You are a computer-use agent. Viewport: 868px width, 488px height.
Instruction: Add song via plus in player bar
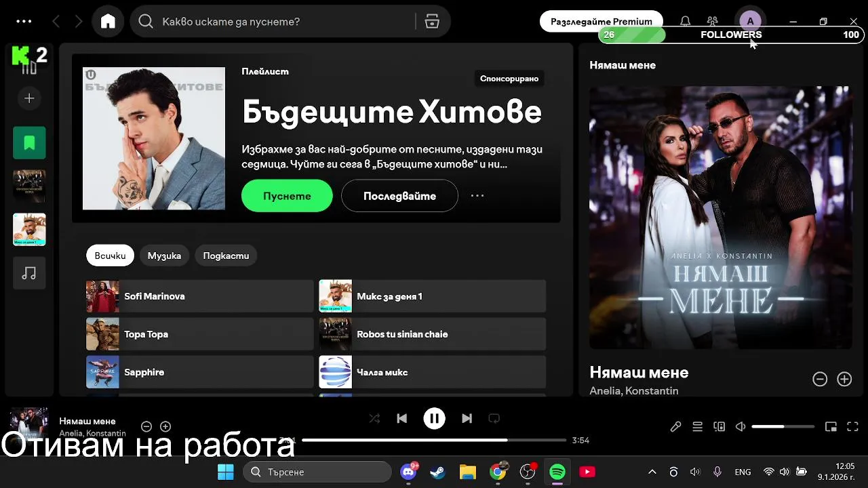click(165, 426)
